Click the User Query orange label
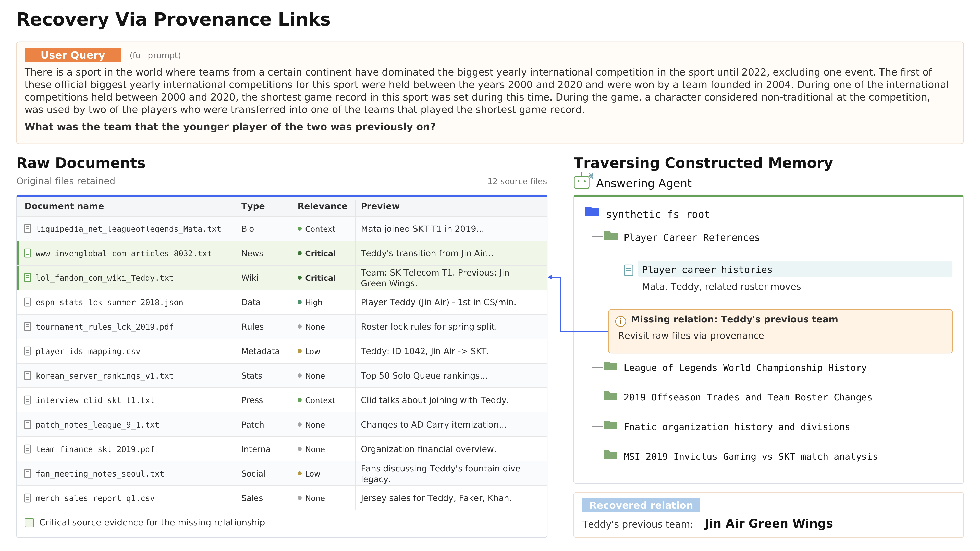 click(x=73, y=55)
